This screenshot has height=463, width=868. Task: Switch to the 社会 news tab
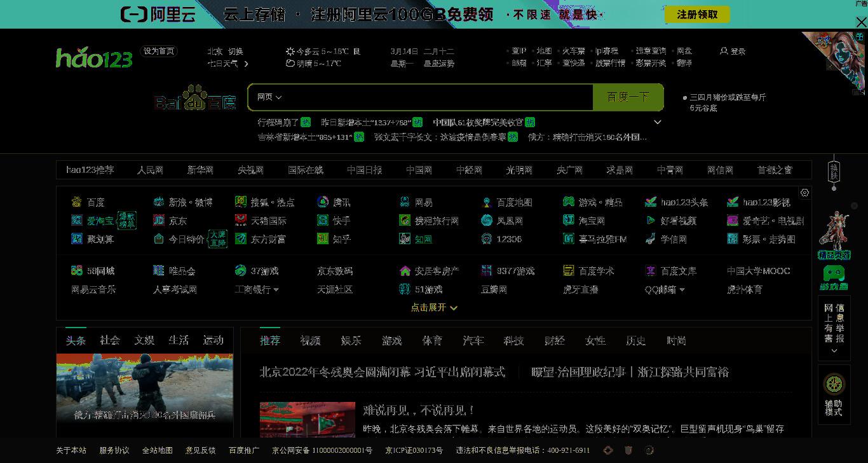click(109, 340)
